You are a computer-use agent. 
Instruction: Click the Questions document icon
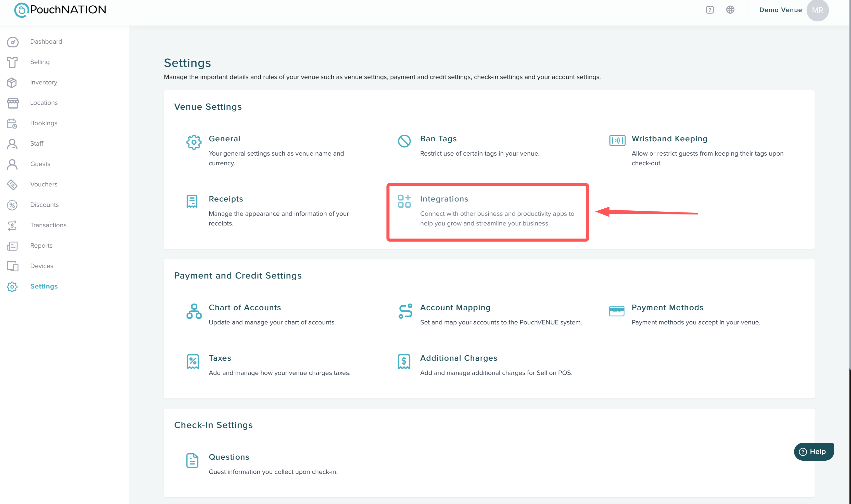[192, 460]
